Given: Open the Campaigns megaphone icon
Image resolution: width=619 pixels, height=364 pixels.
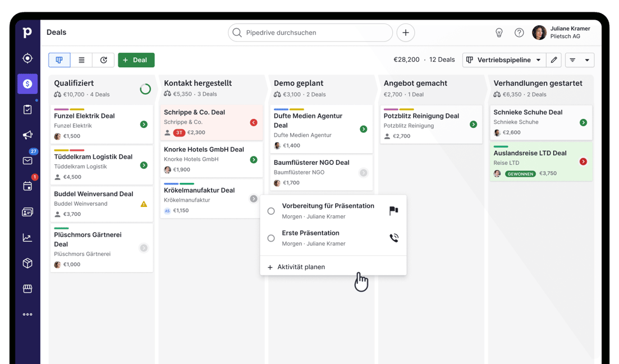Looking at the screenshot, I should (27, 135).
